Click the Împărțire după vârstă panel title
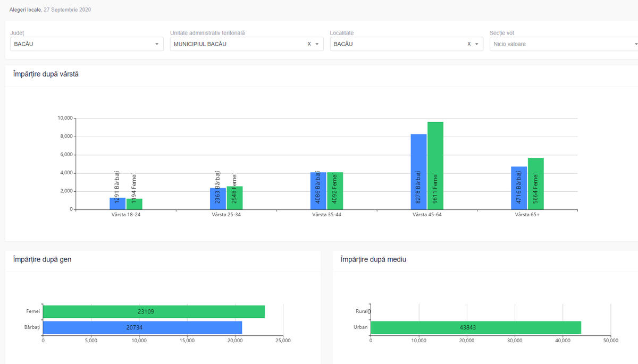 (x=46, y=74)
